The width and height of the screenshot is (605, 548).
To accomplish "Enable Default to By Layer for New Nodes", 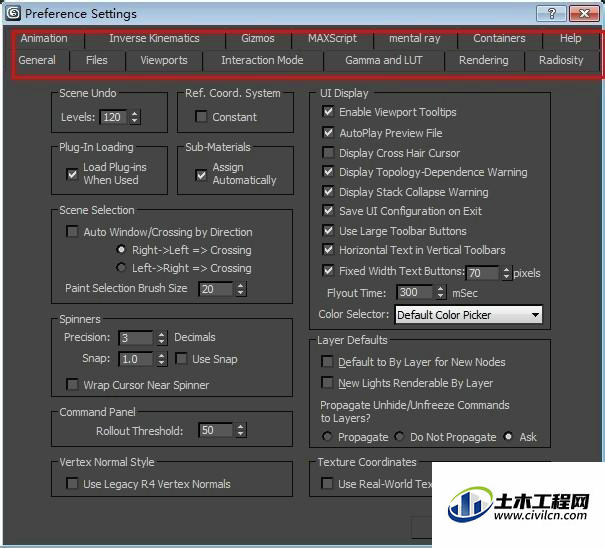I will click(x=327, y=362).
